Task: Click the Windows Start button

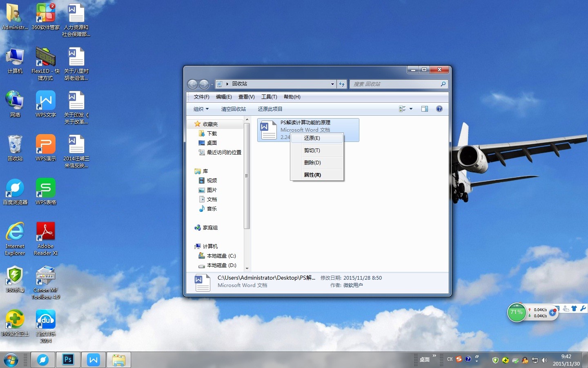Action: (x=11, y=360)
